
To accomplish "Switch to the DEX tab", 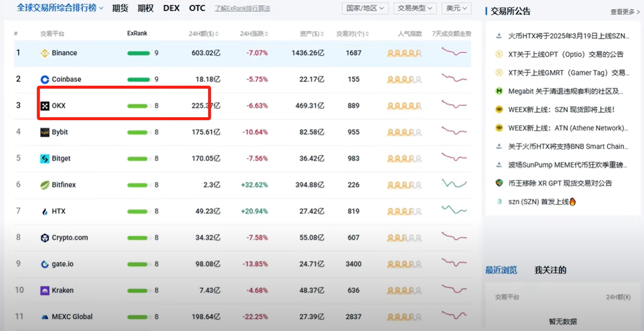I will pos(171,8).
